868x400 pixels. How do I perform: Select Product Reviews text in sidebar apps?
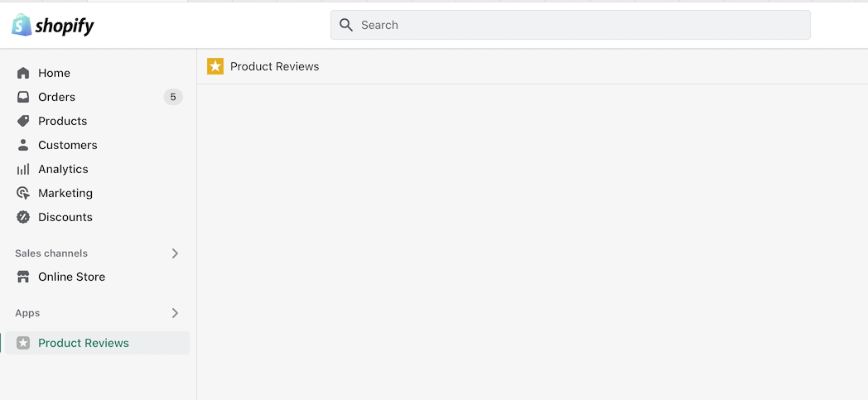(x=84, y=343)
